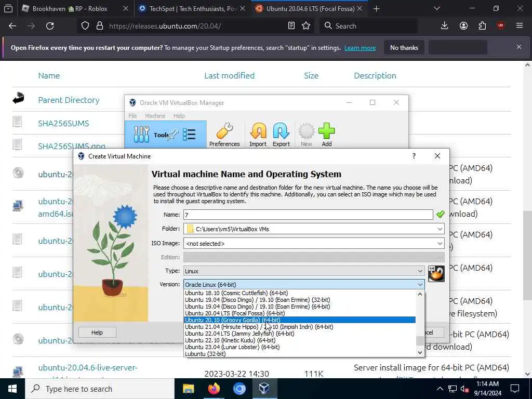
Task: Open the VirtualBox Help menu
Action: tap(179, 116)
